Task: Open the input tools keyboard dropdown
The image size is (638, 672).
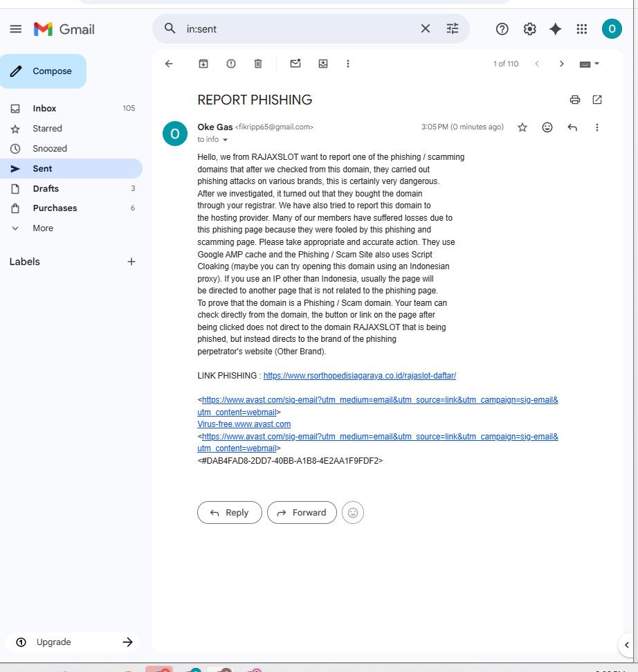Action: [590, 64]
